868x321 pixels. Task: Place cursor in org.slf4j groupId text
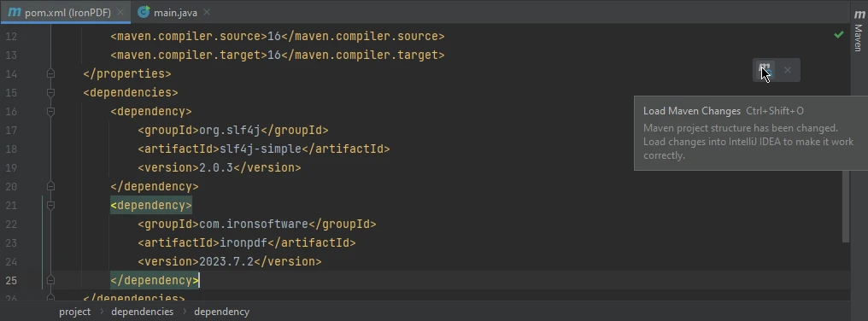[230, 130]
